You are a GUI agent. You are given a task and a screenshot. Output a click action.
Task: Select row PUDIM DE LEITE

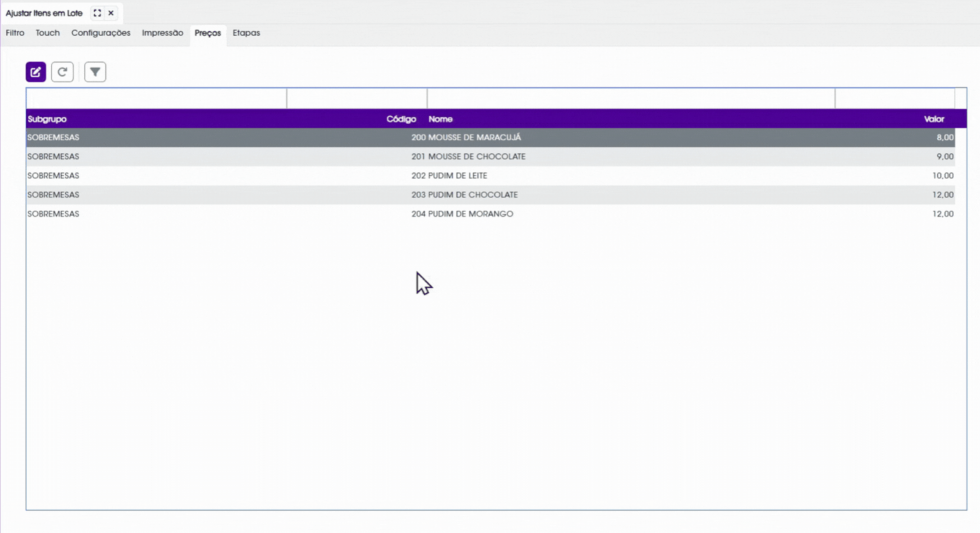491,176
